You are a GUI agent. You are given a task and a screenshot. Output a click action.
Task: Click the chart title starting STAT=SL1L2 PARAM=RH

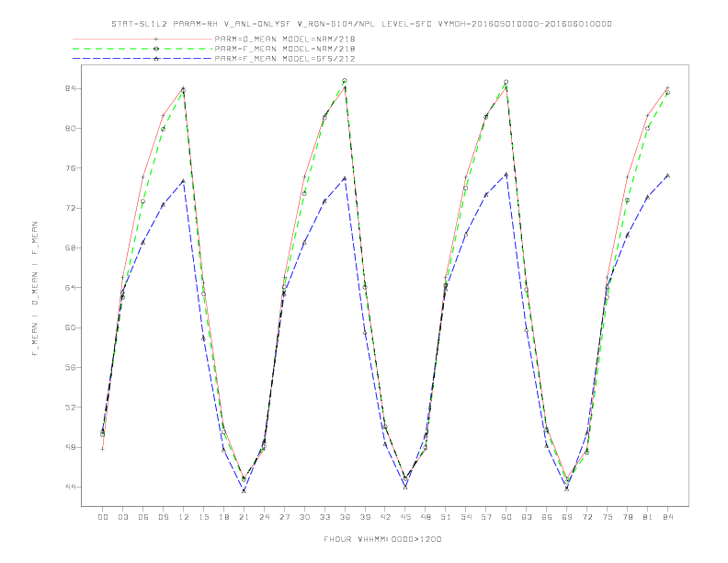tap(361, 24)
